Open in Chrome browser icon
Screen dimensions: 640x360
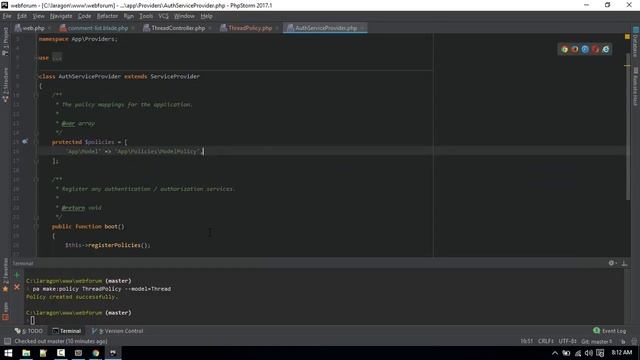point(564,49)
